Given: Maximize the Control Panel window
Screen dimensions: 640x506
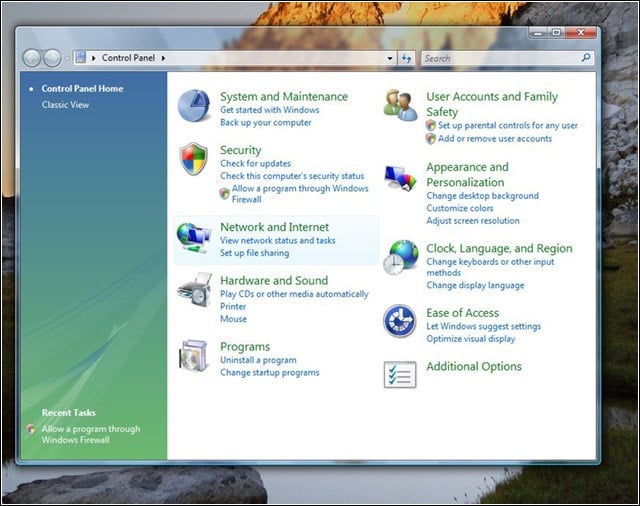Looking at the screenshot, I should (x=556, y=33).
